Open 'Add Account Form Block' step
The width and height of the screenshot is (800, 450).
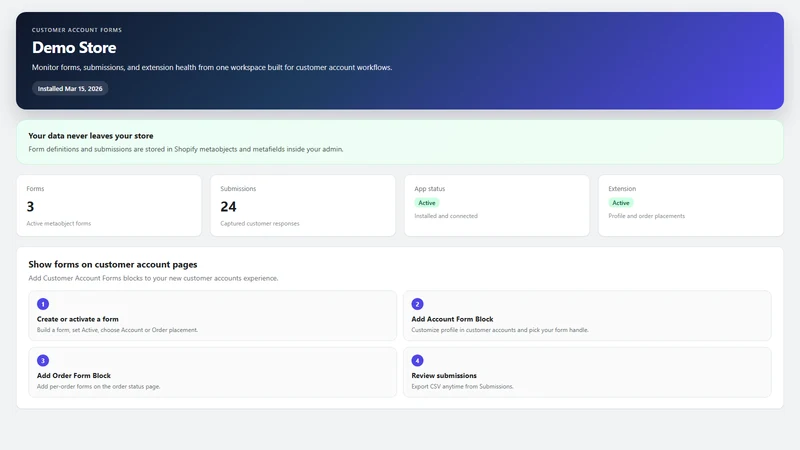pos(587,316)
